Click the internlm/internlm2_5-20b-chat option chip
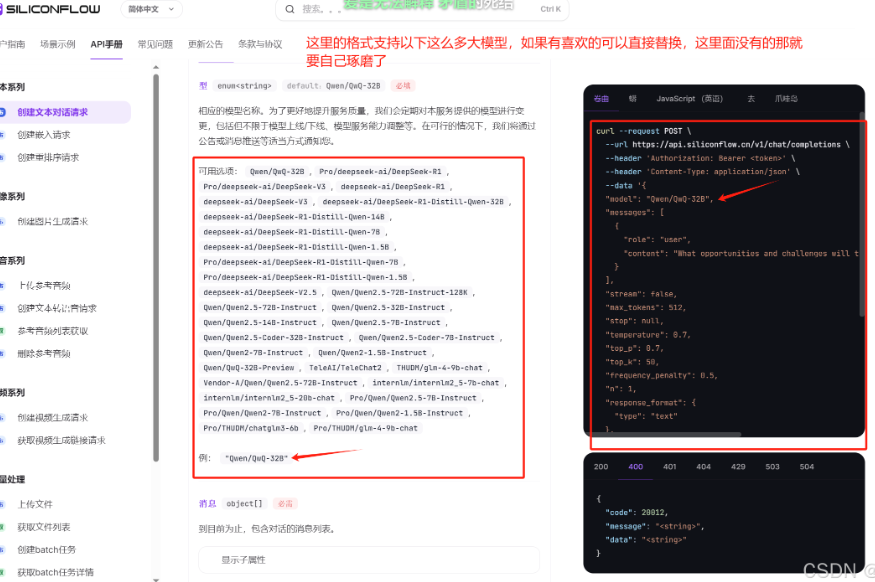 [x=269, y=398]
